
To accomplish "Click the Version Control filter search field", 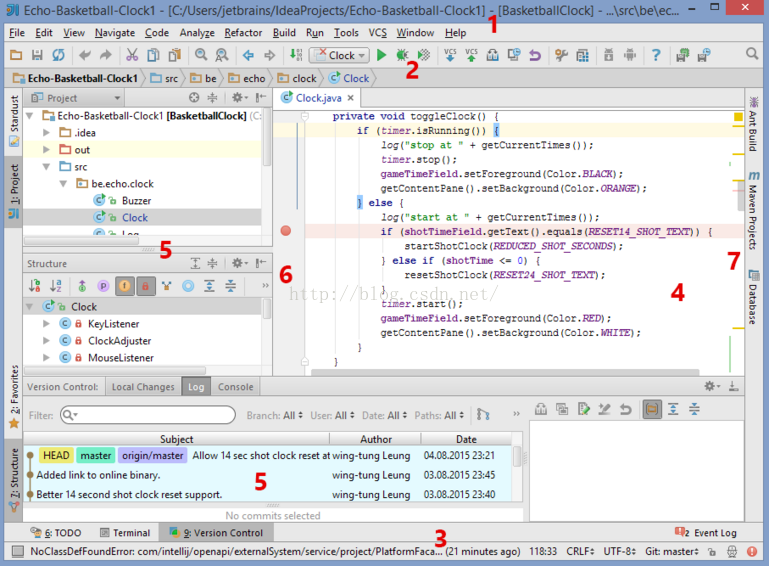I will tap(148, 415).
